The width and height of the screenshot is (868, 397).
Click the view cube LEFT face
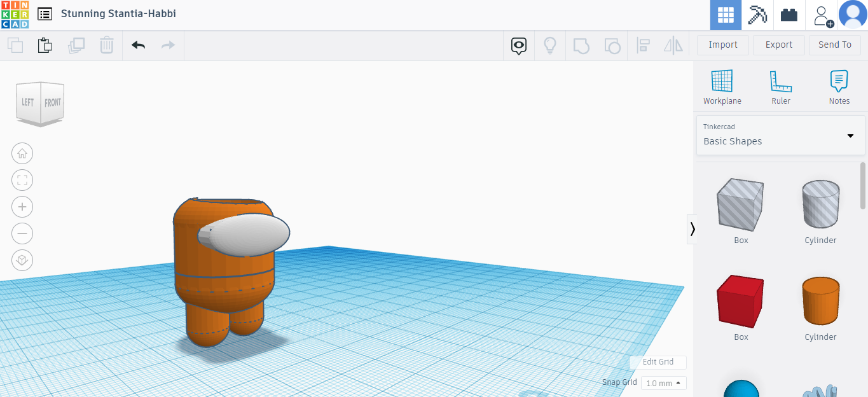[x=28, y=102]
